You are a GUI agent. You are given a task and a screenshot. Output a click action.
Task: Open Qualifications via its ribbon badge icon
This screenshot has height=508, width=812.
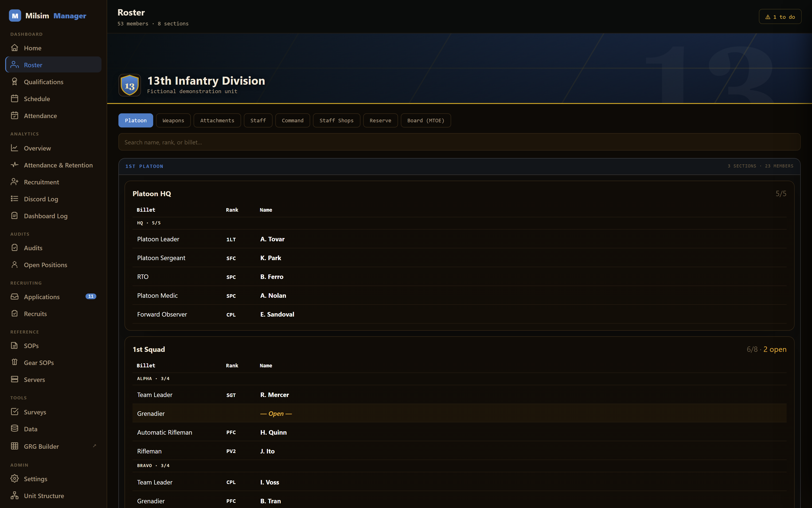pos(14,82)
